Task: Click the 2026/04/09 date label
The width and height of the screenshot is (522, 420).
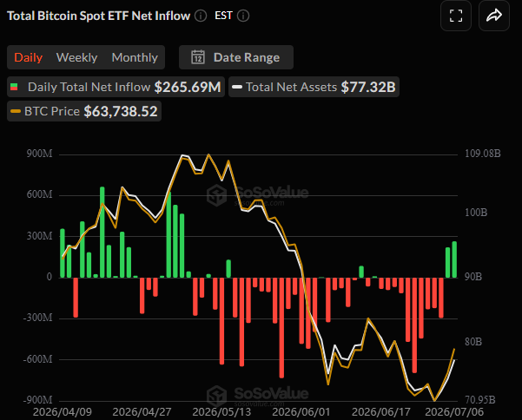Action: pyautogui.click(x=63, y=412)
